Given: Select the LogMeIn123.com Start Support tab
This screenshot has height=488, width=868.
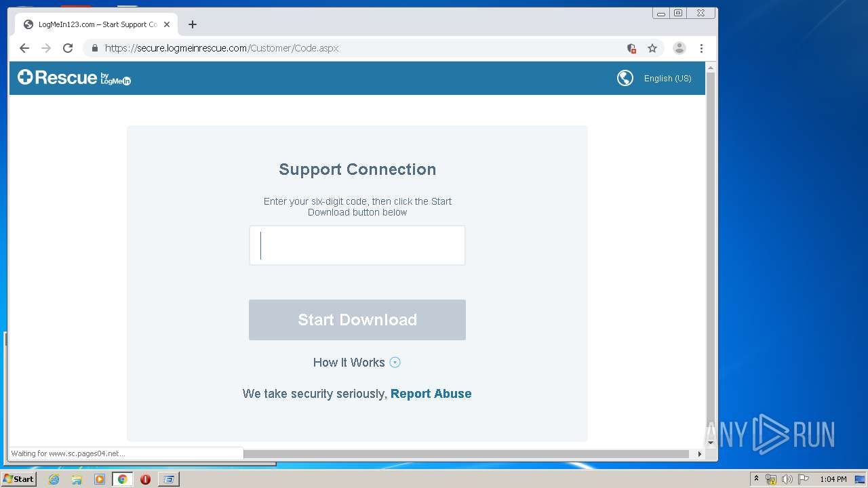Looking at the screenshot, I should (x=97, y=24).
